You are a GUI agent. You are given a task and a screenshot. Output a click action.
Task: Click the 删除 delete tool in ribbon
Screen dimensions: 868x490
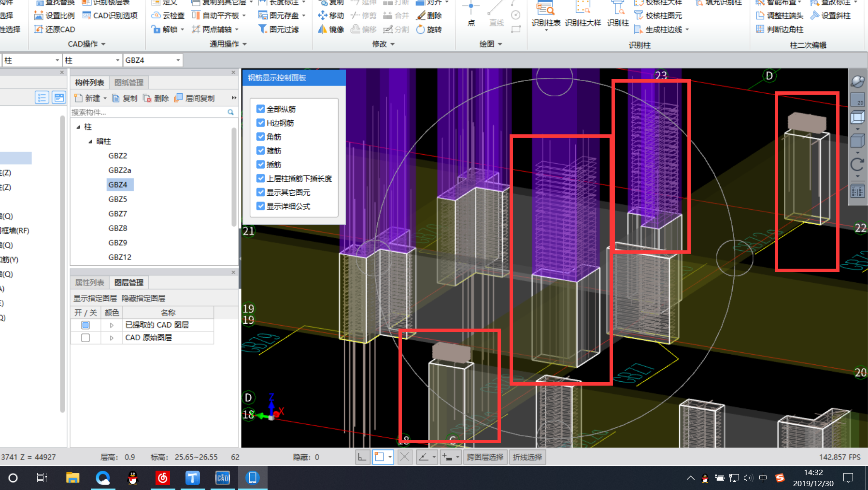(429, 15)
